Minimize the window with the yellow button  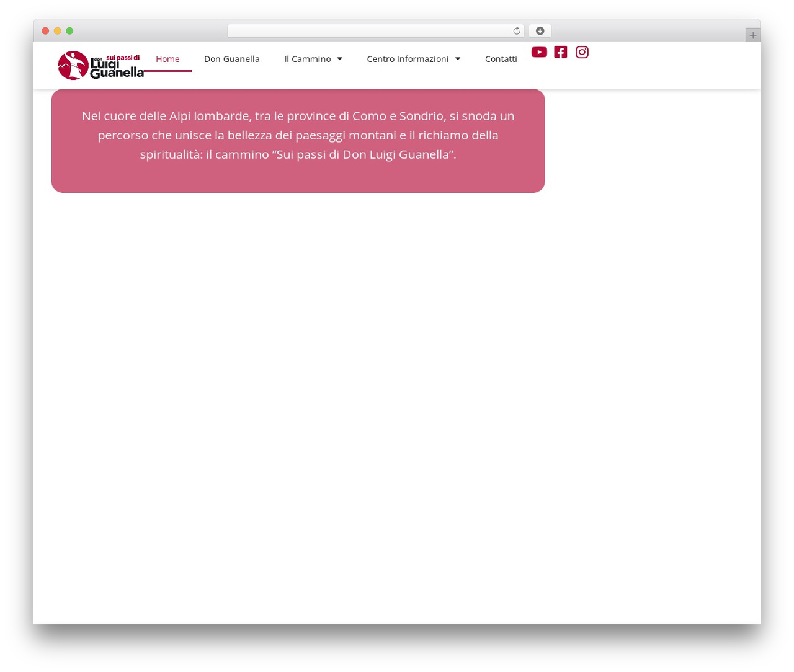[58, 31]
